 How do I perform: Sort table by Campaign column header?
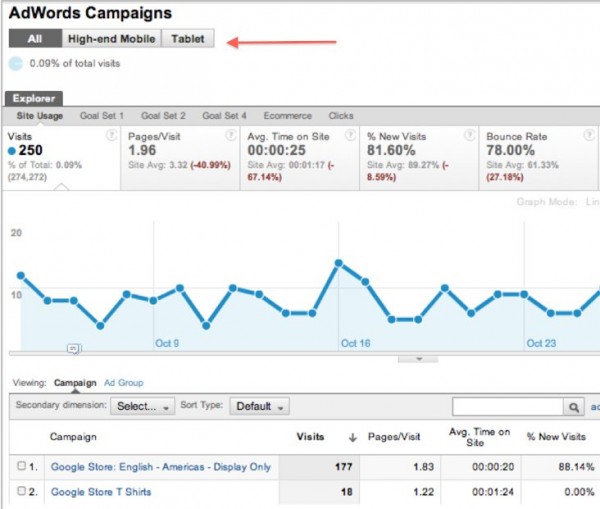73,437
